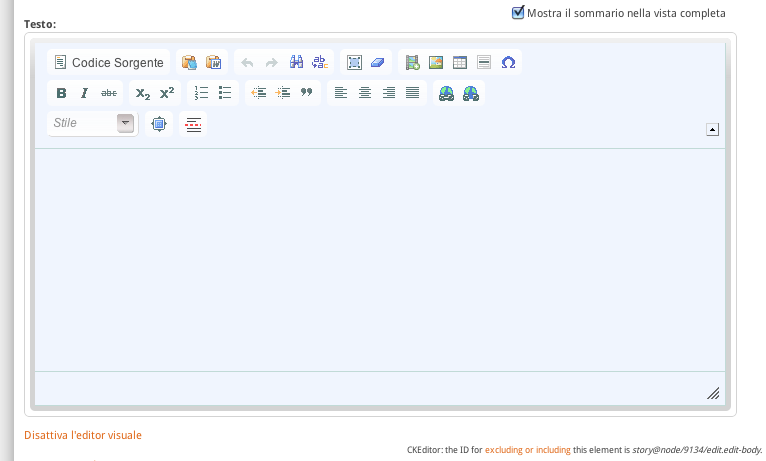766x461 pixels.
Task: Toggle Mostra il sommario nella vista completa
Action: click(x=518, y=13)
